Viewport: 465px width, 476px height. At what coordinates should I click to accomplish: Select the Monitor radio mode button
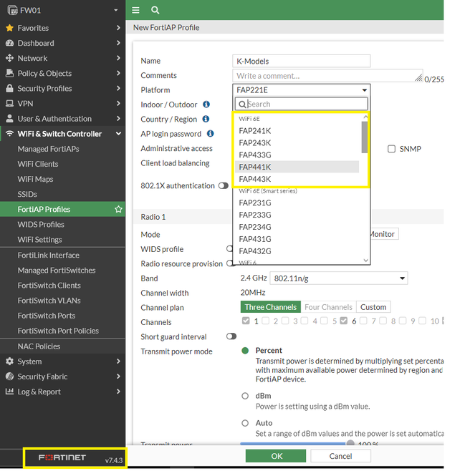point(384,234)
